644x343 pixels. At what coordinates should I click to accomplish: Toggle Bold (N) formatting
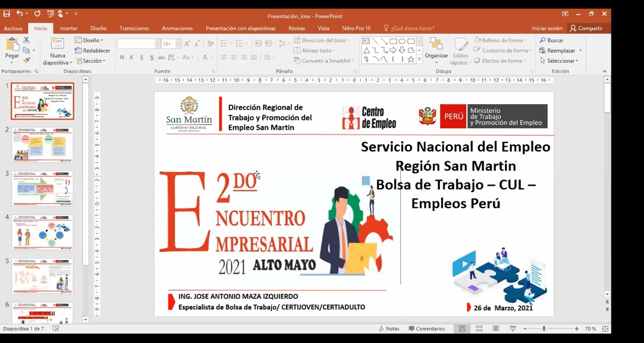coord(122,57)
